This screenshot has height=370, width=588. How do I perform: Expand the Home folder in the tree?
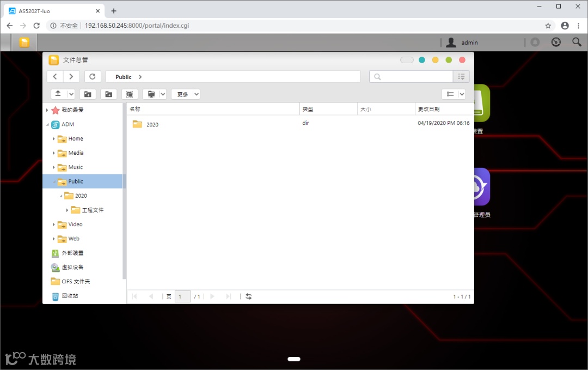click(x=53, y=138)
